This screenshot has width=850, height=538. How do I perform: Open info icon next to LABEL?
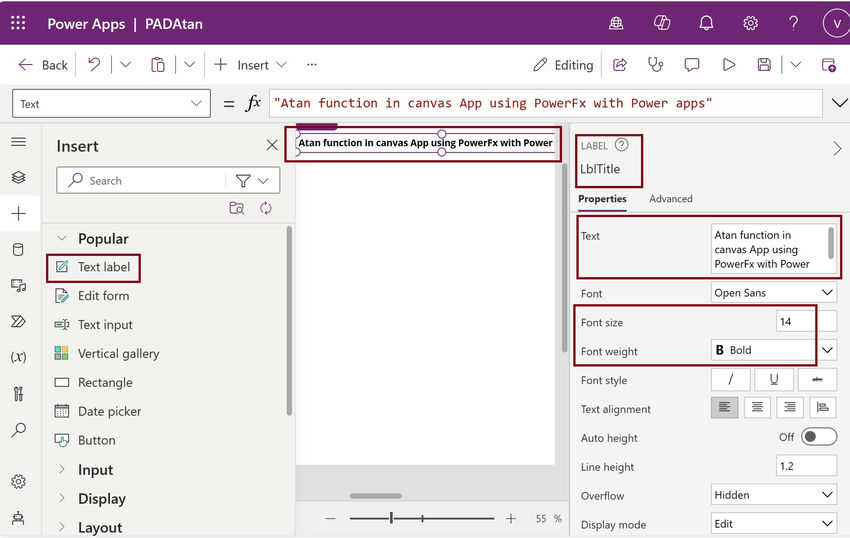click(x=622, y=145)
